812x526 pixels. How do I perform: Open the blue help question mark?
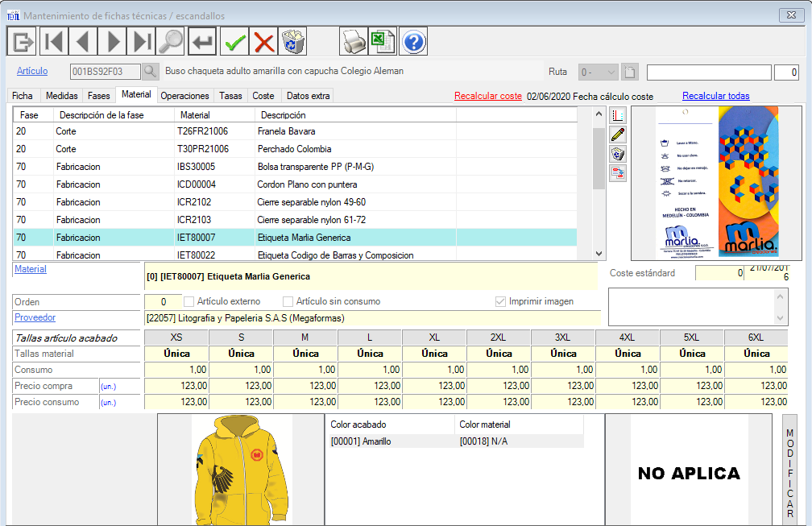(x=412, y=41)
